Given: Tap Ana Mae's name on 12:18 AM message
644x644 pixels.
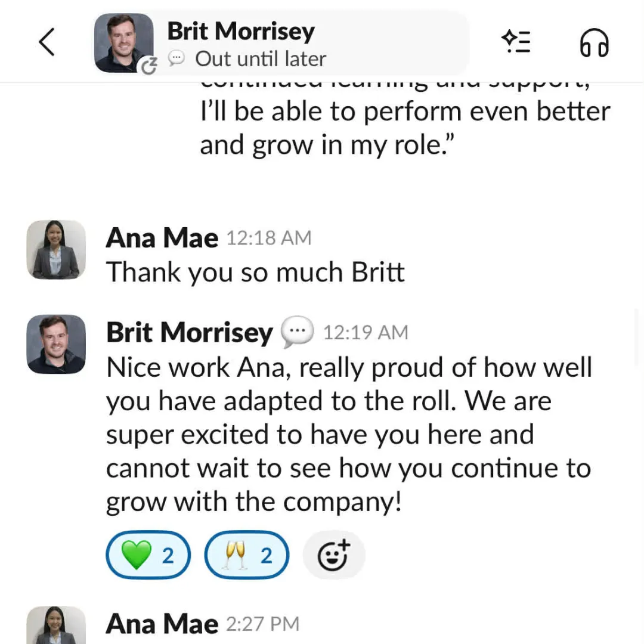Looking at the screenshot, I should 162,239.
